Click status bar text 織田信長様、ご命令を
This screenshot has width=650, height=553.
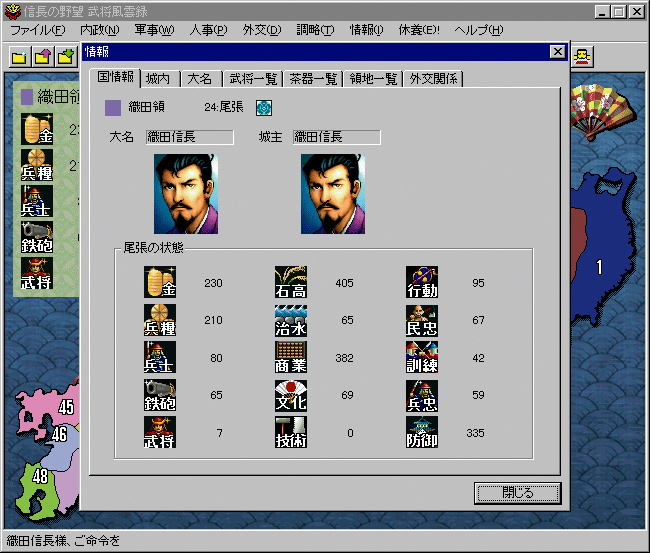tap(63, 541)
